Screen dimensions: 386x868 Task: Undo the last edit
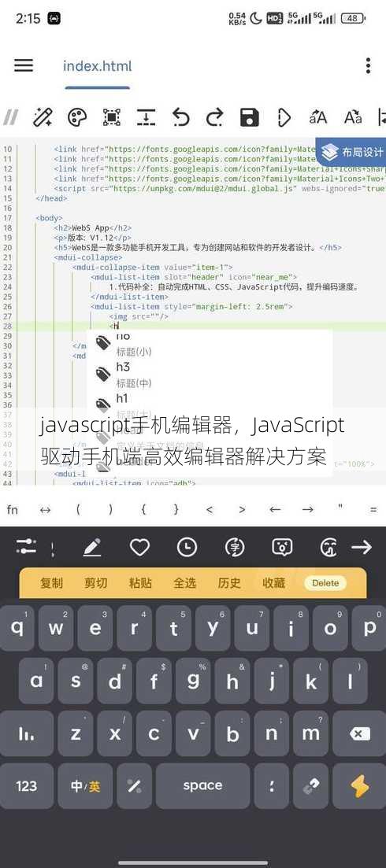click(x=180, y=116)
